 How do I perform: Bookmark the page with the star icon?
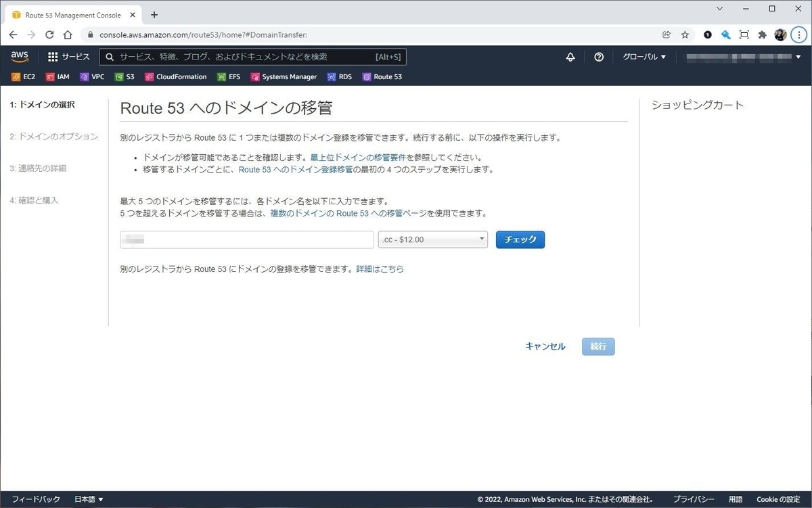pos(685,34)
